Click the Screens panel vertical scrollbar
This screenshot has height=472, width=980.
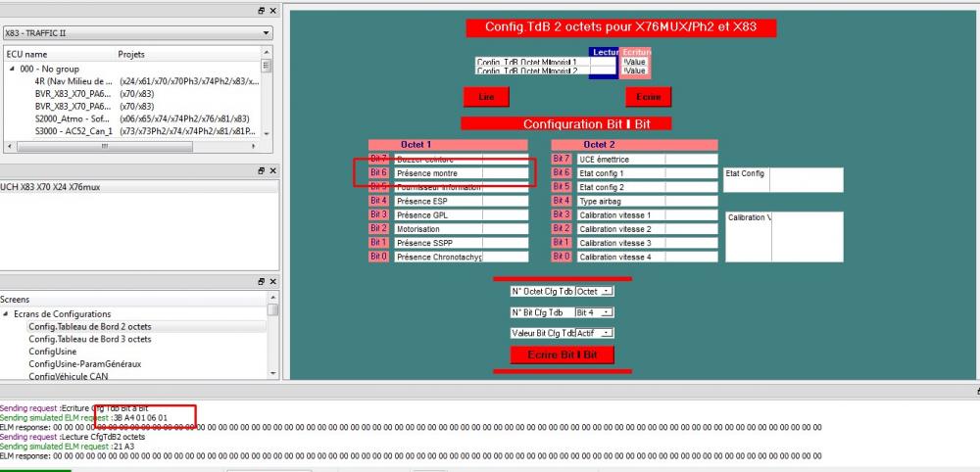pyautogui.click(x=272, y=334)
